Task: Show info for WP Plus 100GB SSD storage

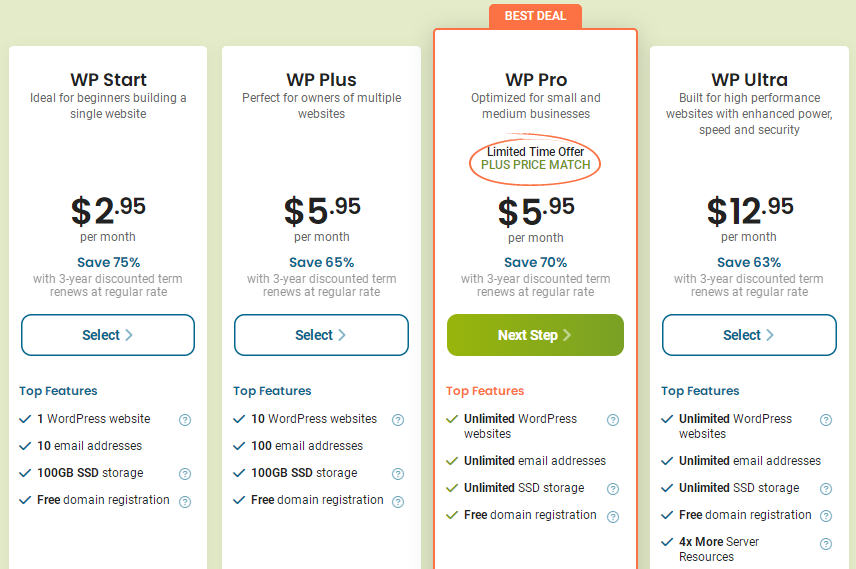Action: 398,474
